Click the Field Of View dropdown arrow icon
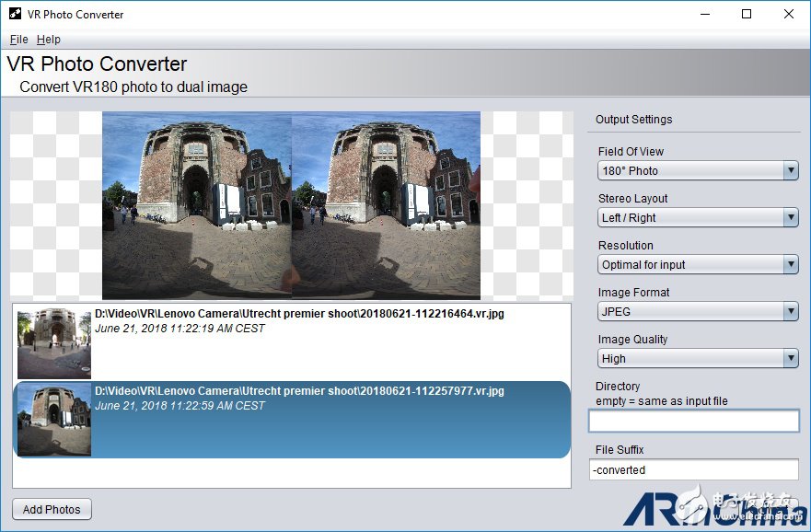 [791, 170]
